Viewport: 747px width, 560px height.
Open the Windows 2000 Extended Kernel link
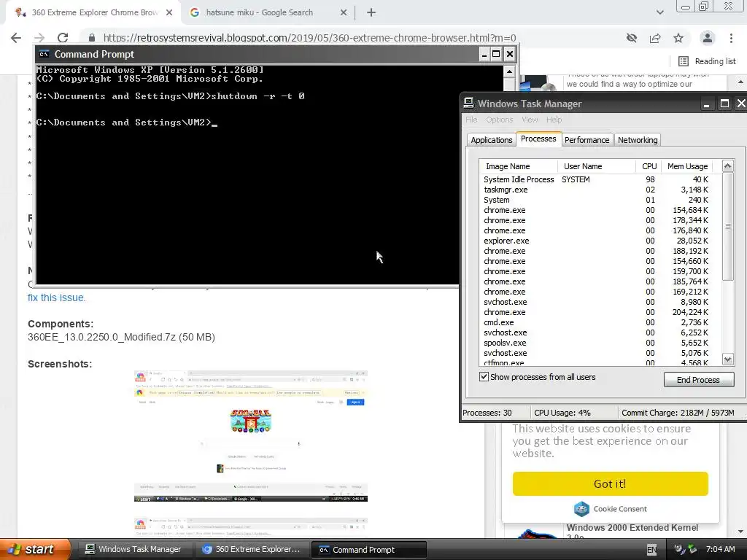coord(632,532)
